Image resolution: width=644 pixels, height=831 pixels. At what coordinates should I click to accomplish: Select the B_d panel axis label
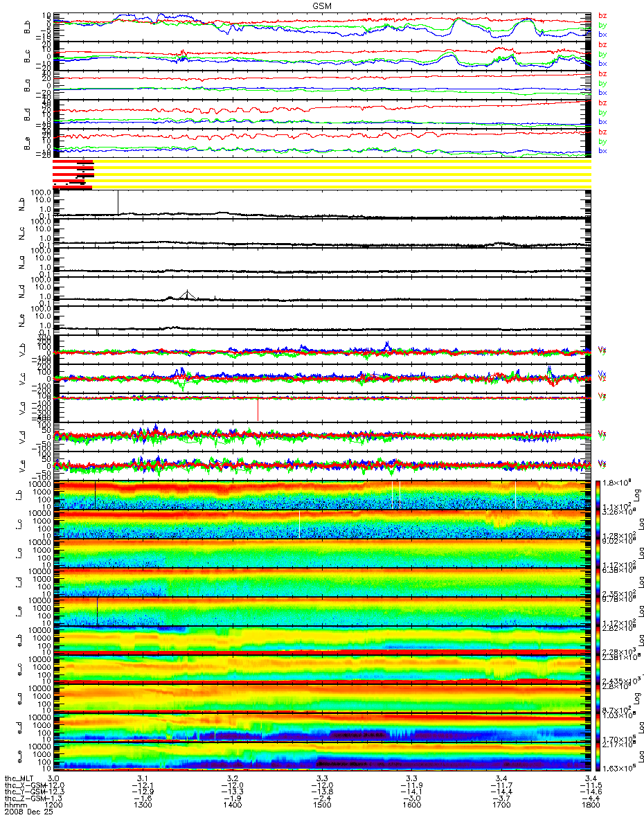[28, 114]
